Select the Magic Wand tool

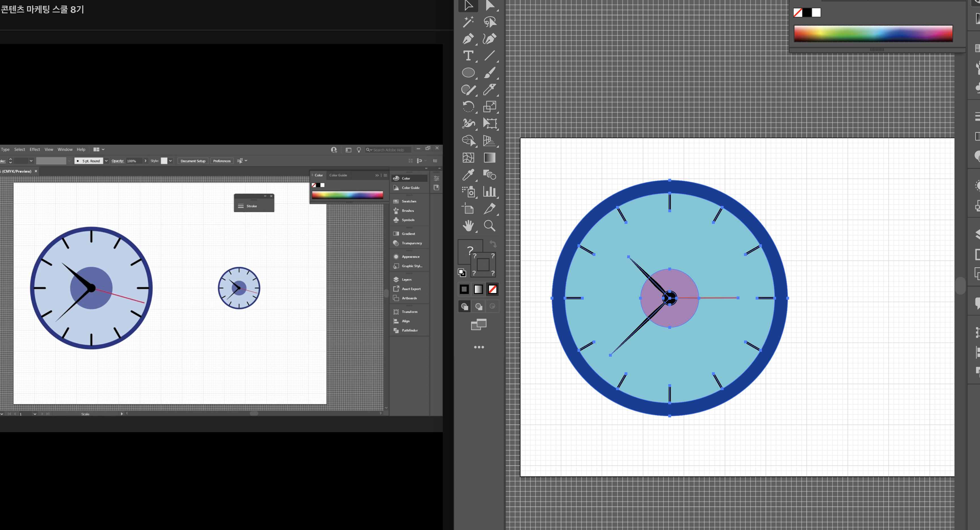(x=468, y=22)
